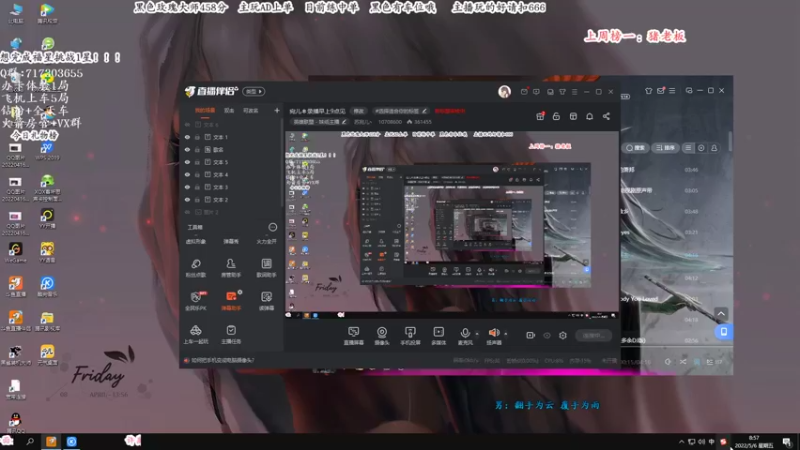Screen dimensions: 800x450
Task: Open the 火力全开 toolbox tab
Action: 266,241
